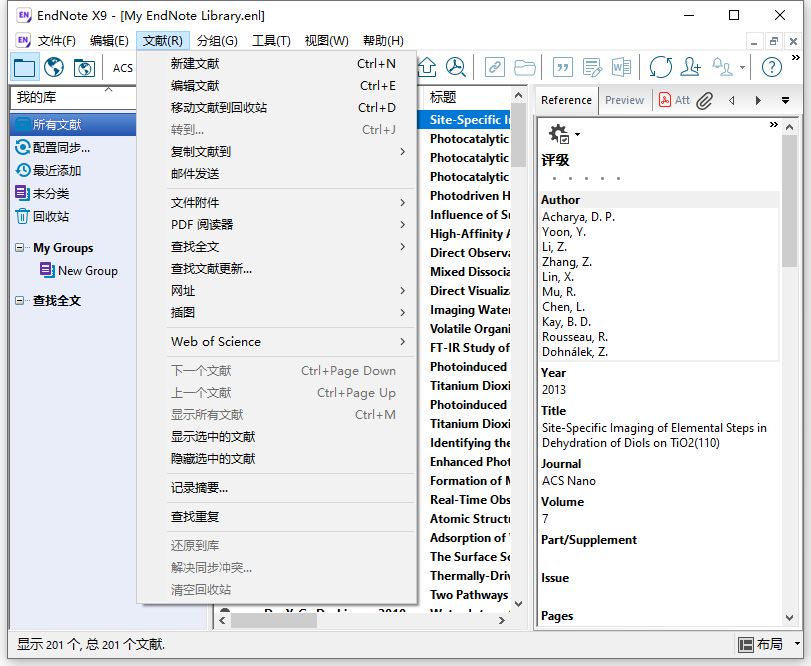
Task: Open the 帮助(H) menu
Action: pos(383,40)
